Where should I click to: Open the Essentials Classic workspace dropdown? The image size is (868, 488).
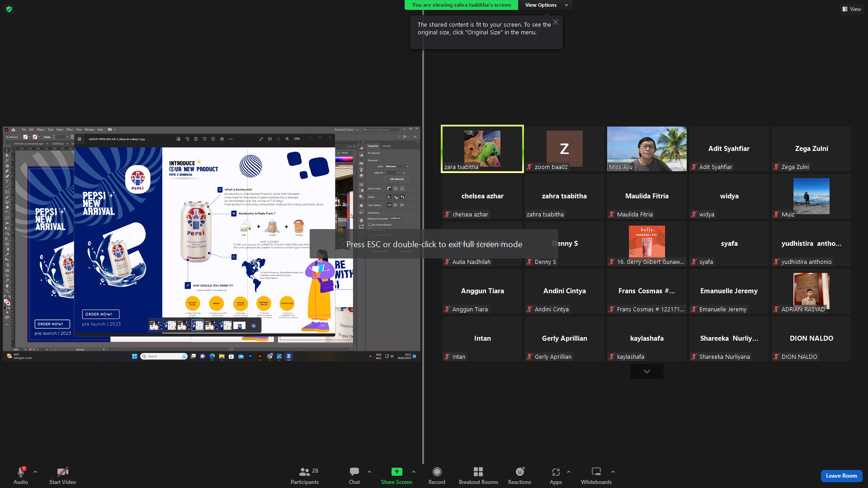346,130
